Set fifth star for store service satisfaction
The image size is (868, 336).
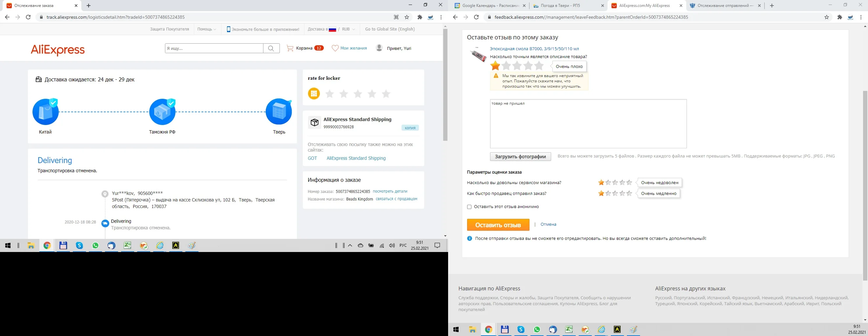(x=629, y=183)
